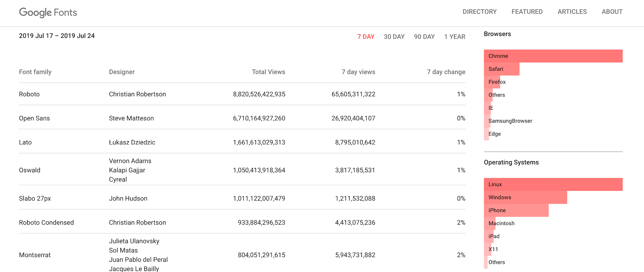
Task: Click designer name Łukasz Dziedzic
Action: pos(132,142)
